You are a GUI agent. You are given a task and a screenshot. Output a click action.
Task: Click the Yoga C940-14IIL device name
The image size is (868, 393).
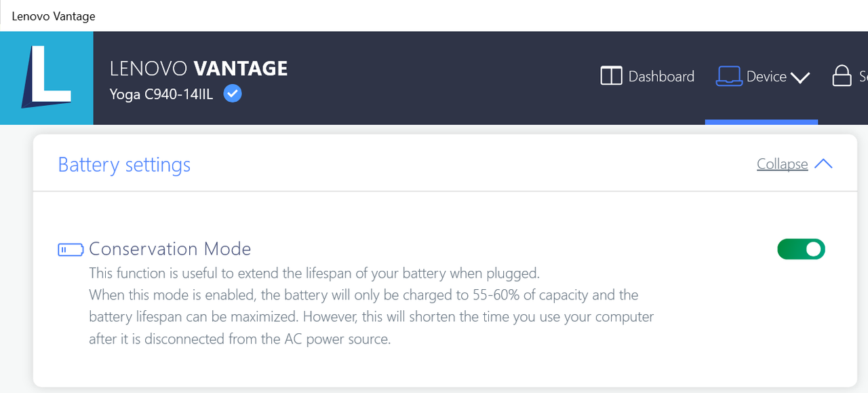click(x=161, y=94)
